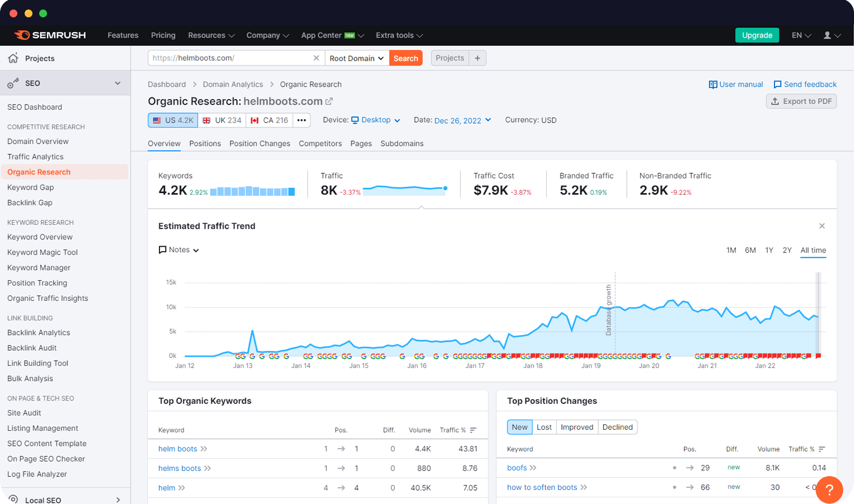Viewport: 854px width, 504px height.
Task: Switch to the Competitors tab
Action: [320, 144]
